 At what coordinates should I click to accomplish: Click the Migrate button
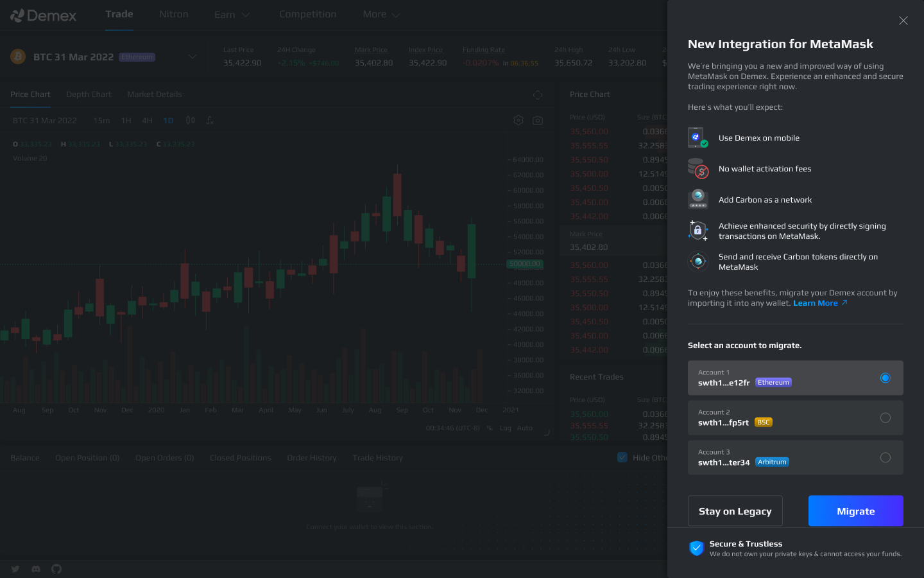(x=855, y=511)
